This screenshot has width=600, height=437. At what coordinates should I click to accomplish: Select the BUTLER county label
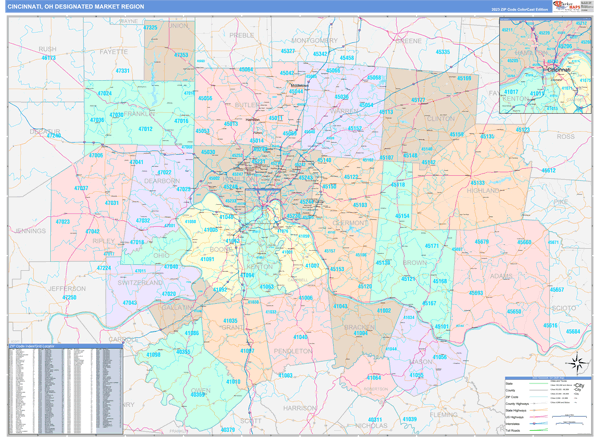(x=248, y=105)
